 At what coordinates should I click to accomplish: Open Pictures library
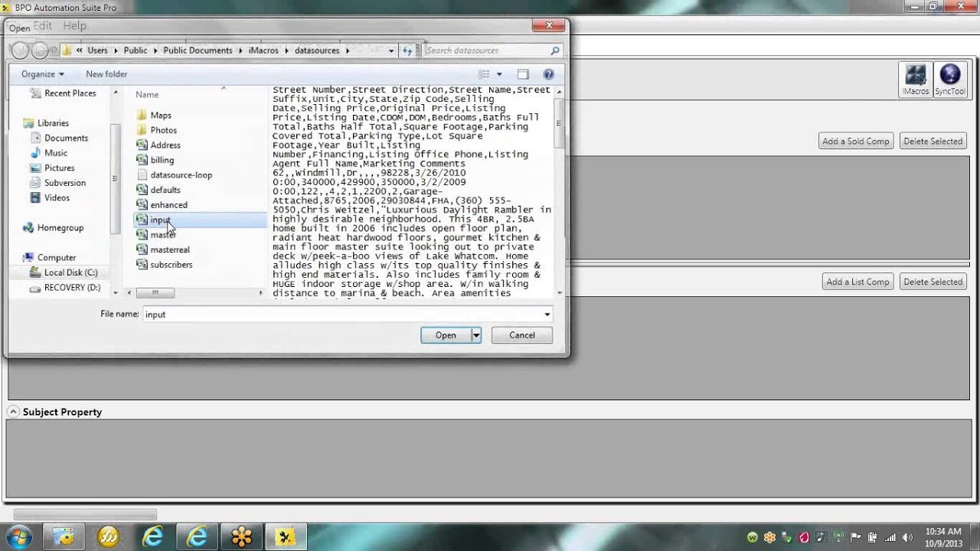pos(60,168)
